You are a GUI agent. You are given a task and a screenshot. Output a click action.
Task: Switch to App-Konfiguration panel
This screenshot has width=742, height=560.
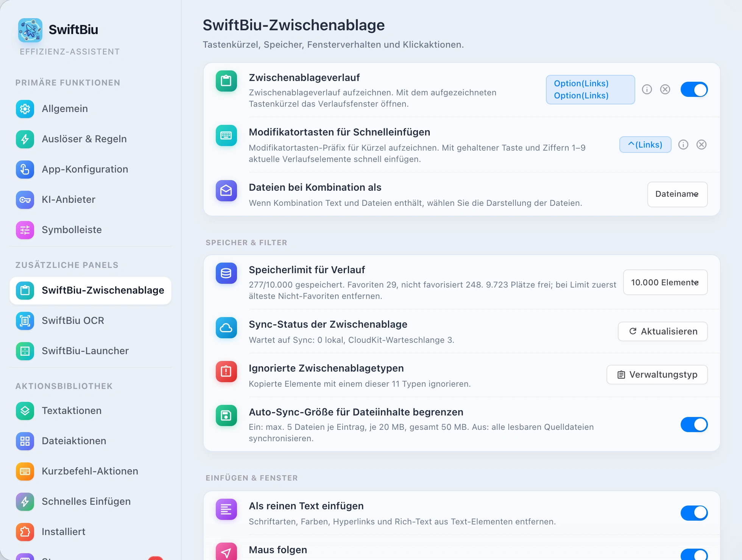click(x=90, y=170)
